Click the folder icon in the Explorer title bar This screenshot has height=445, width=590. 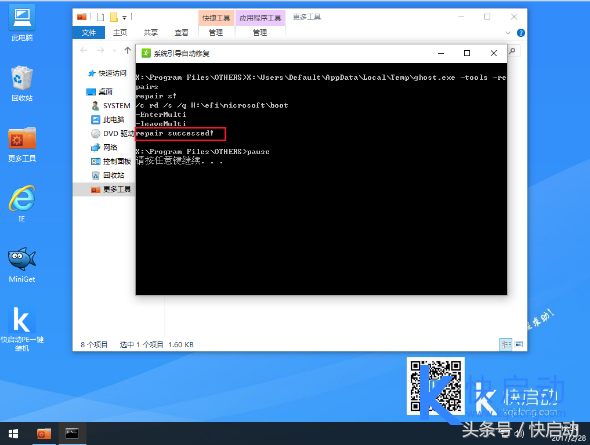tap(82, 17)
